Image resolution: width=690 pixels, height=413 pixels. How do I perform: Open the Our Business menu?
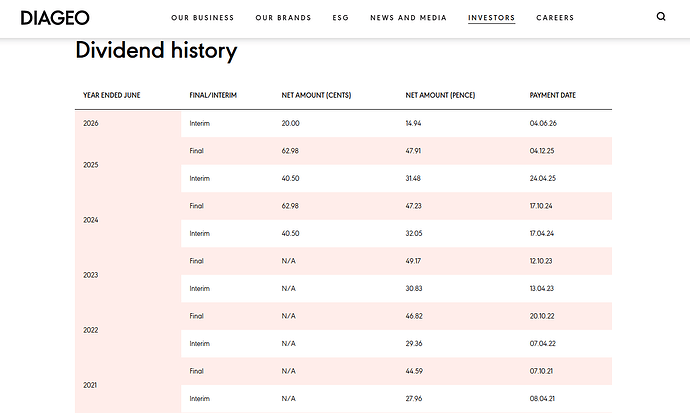202,18
